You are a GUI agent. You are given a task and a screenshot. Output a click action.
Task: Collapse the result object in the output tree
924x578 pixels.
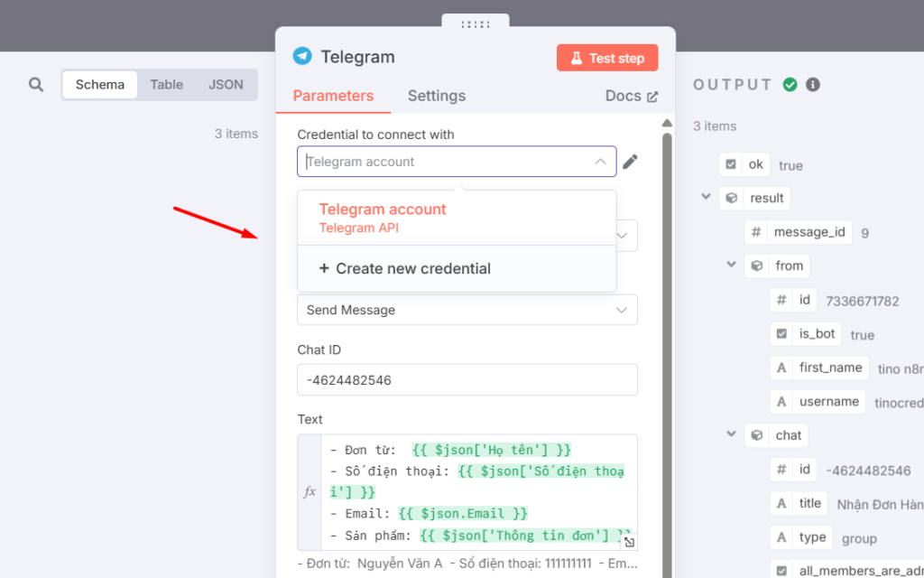point(706,196)
